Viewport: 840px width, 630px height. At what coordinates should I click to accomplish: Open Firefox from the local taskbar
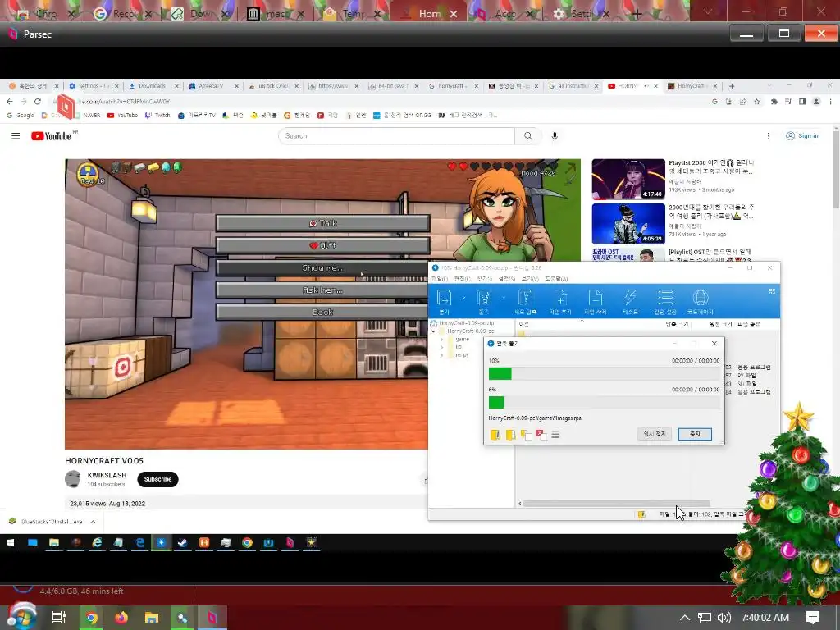click(121, 618)
